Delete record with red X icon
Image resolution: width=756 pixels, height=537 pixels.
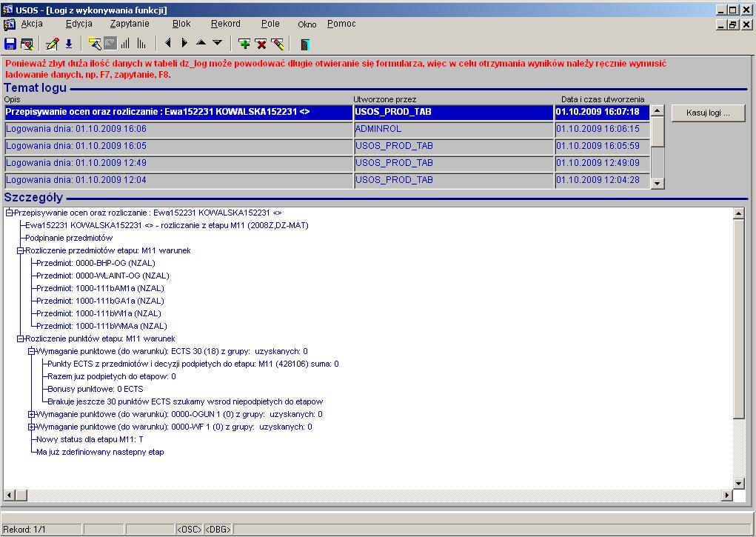(261, 44)
